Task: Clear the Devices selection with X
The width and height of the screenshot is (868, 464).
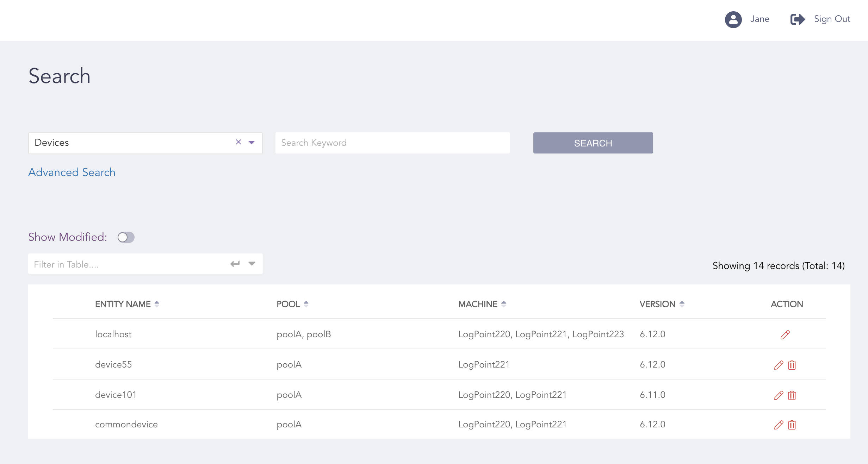Action: [x=238, y=142]
